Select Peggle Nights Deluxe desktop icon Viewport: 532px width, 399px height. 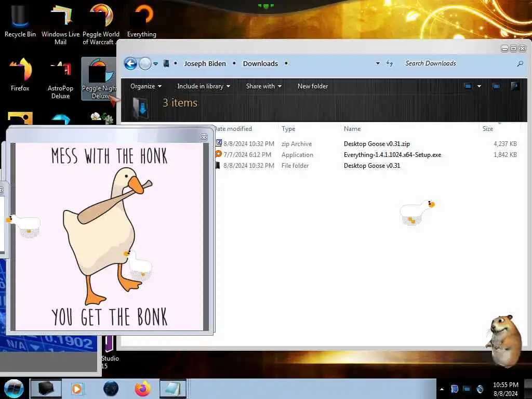100,79
